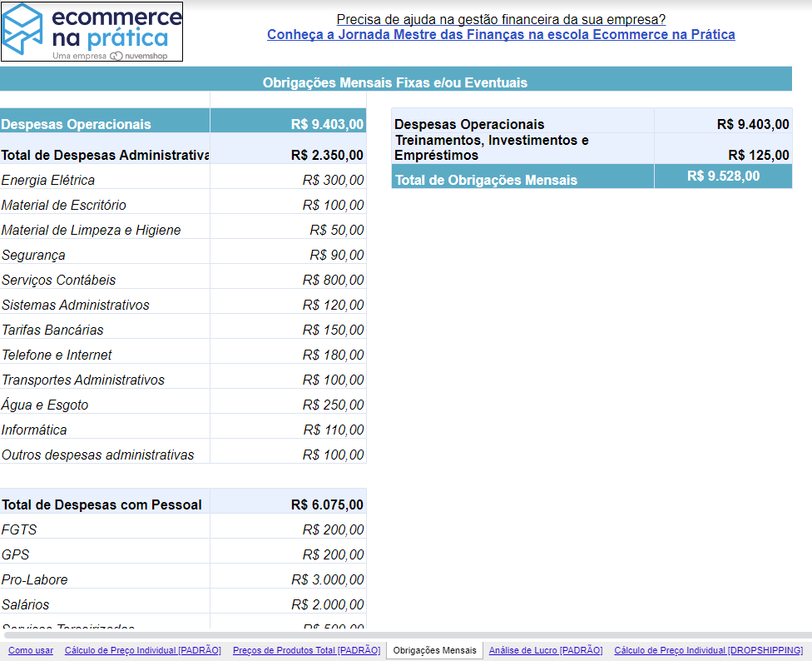
Task: Click the R$ 3.000,00 Pro-Labore value
Action: tap(288, 575)
